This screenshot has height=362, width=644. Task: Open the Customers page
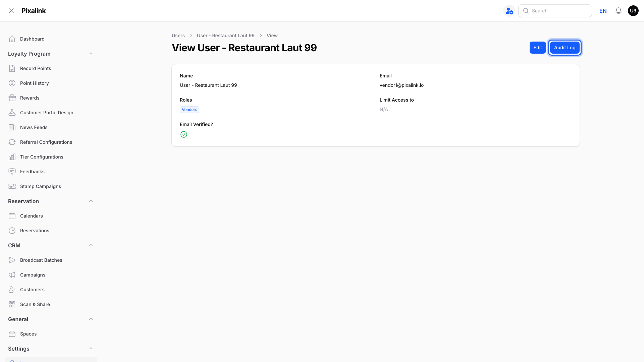[x=51, y=290]
